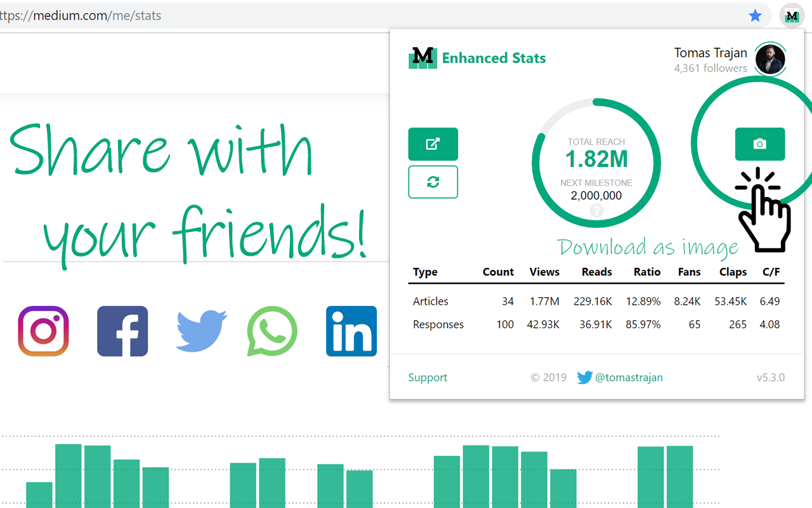Screen dimensions: 812x508
Task: Refresh stats with the reload button
Action: pos(433,182)
